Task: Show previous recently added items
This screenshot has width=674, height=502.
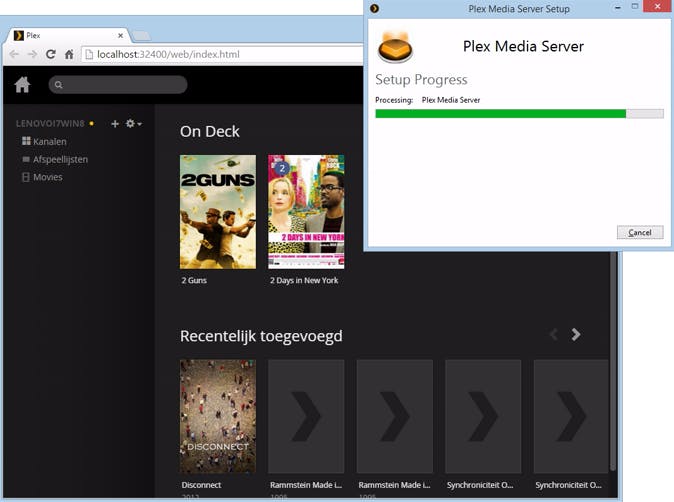Action: (x=554, y=334)
